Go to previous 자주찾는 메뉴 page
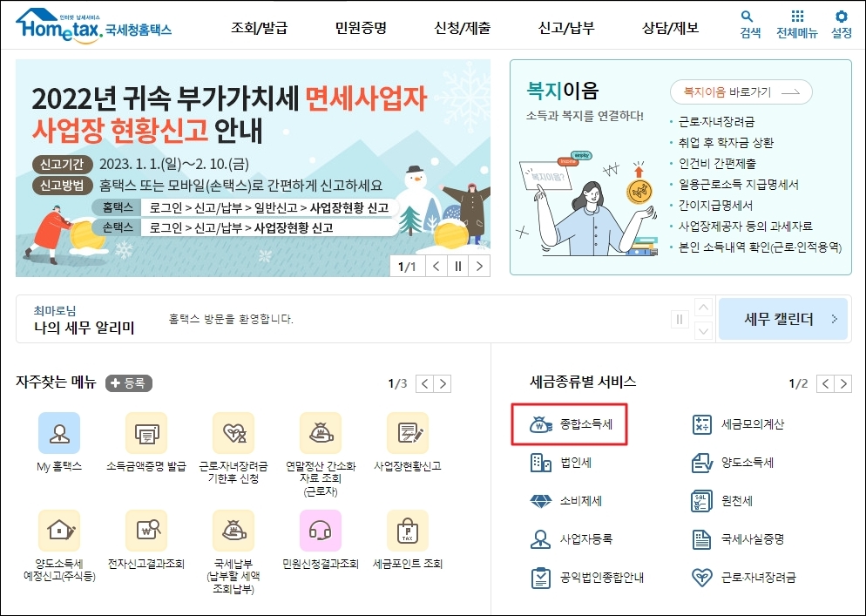Image resolution: width=866 pixels, height=616 pixels. pos(424,383)
